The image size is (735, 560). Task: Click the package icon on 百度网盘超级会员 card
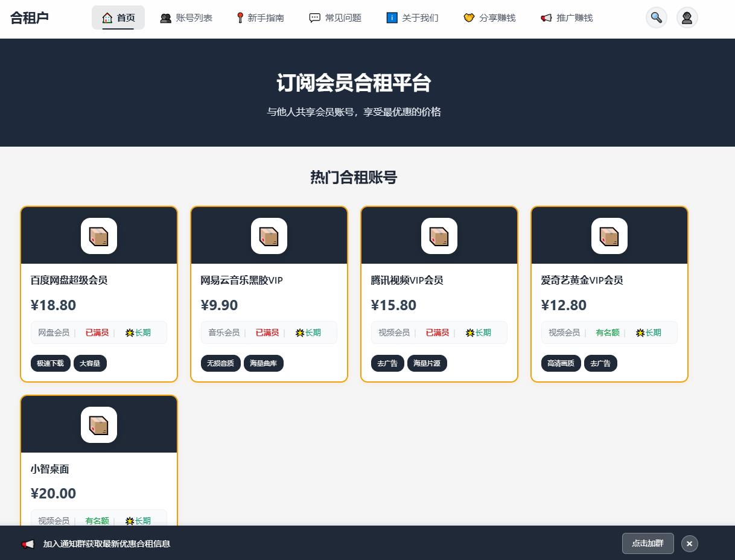point(99,236)
